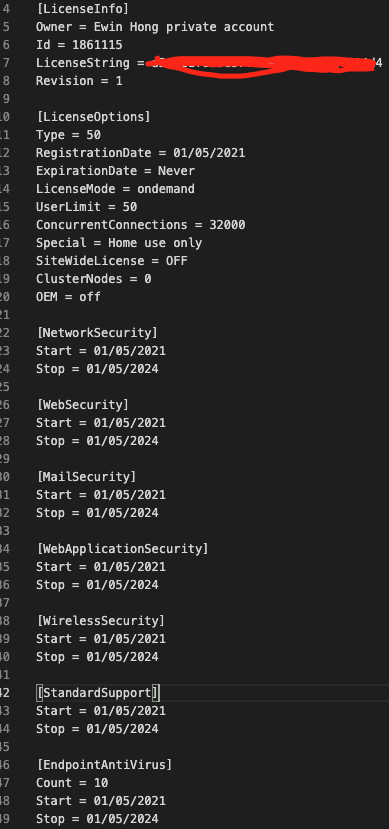
Task: Click the LicenseMode = ondemand line
Action: (115, 189)
